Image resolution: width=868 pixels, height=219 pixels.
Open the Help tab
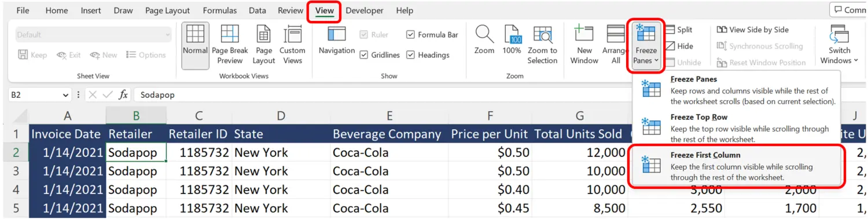point(404,10)
